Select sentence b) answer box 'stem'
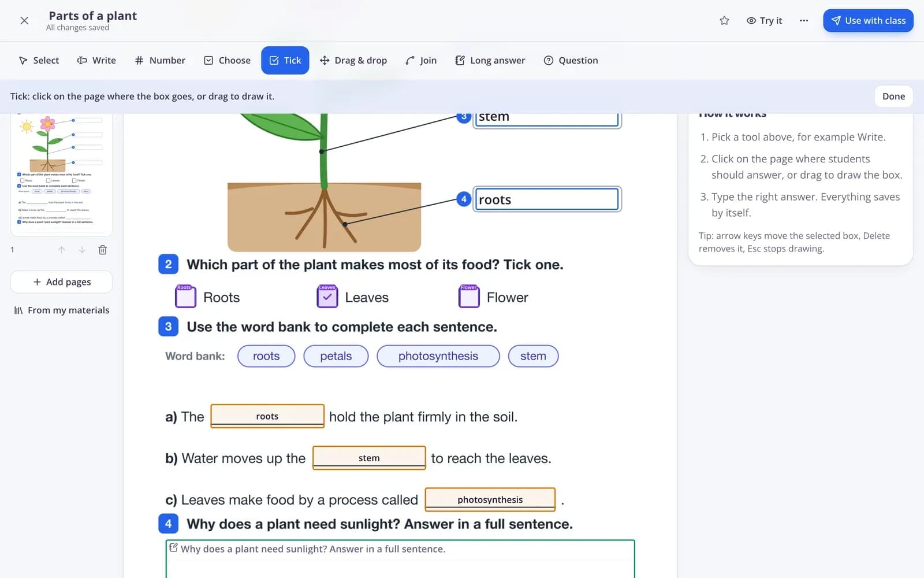This screenshot has width=924, height=578. (369, 458)
